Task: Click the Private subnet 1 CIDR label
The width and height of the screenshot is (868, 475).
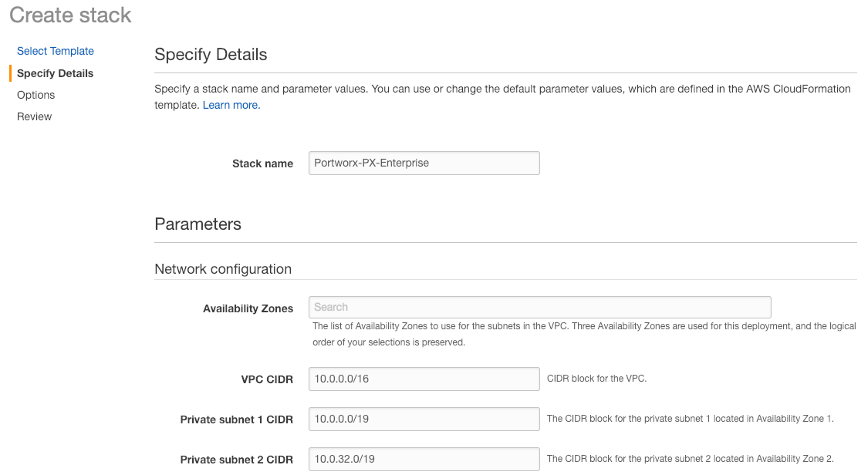Action: [x=237, y=419]
